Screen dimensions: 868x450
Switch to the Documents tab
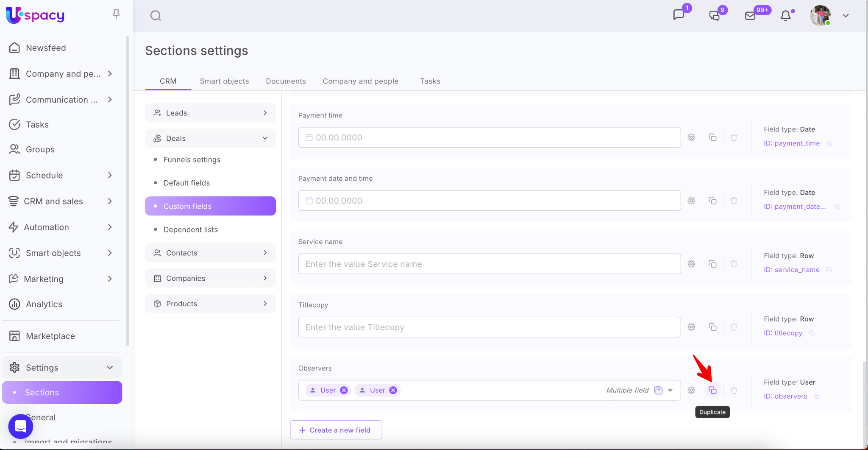286,81
